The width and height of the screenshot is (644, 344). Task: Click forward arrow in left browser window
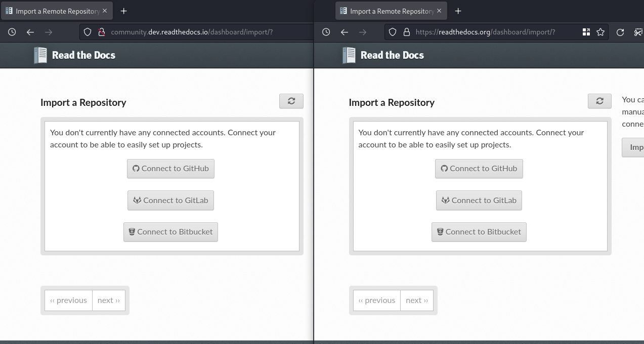(x=49, y=32)
